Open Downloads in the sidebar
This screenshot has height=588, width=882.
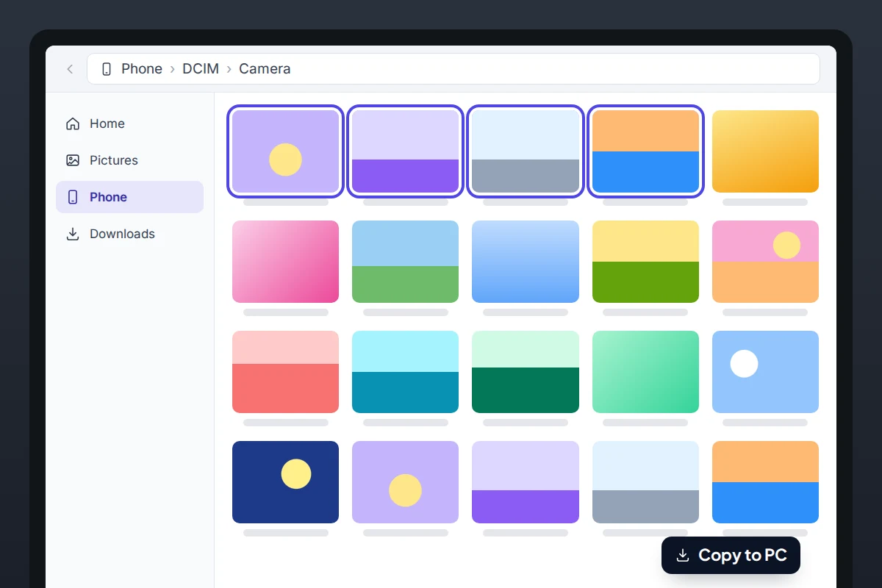pyautogui.click(x=129, y=234)
